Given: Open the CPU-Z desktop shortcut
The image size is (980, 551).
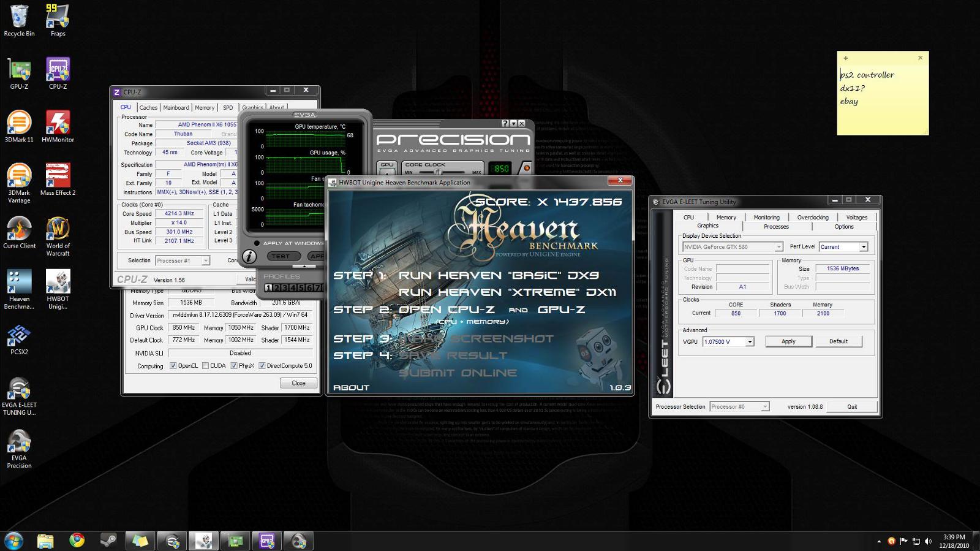Looking at the screenshot, I should (58, 74).
